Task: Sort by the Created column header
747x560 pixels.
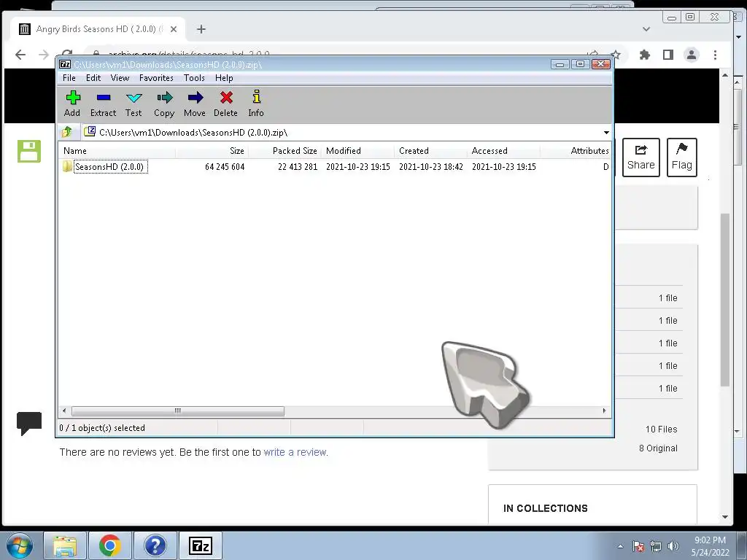Action: point(430,151)
